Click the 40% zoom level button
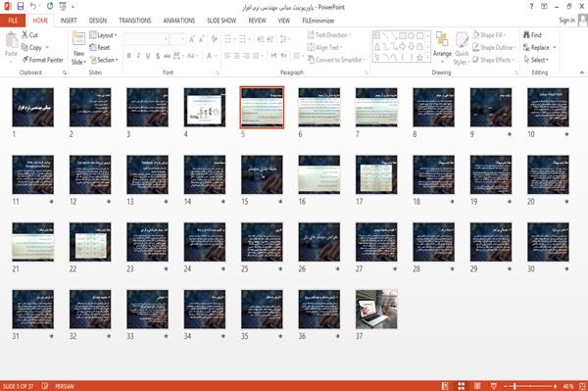Screen dimensions: 588x391 tap(568, 386)
